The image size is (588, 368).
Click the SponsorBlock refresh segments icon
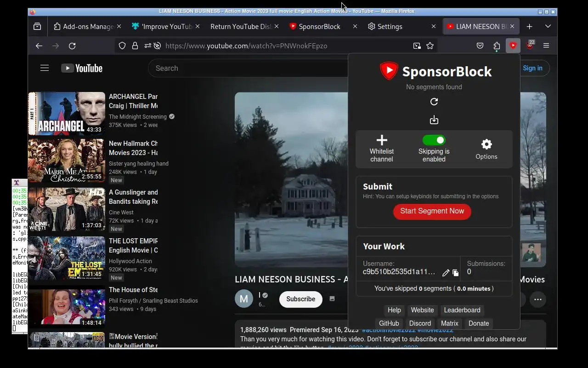[x=434, y=102]
